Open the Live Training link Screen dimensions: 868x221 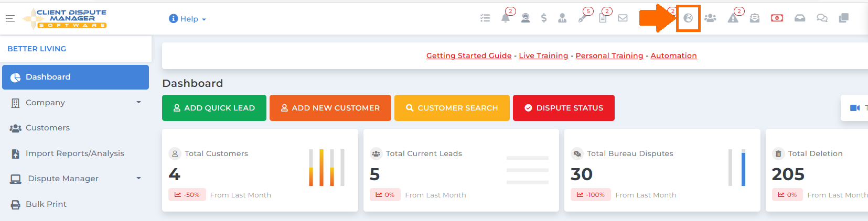click(x=543, y=56)
